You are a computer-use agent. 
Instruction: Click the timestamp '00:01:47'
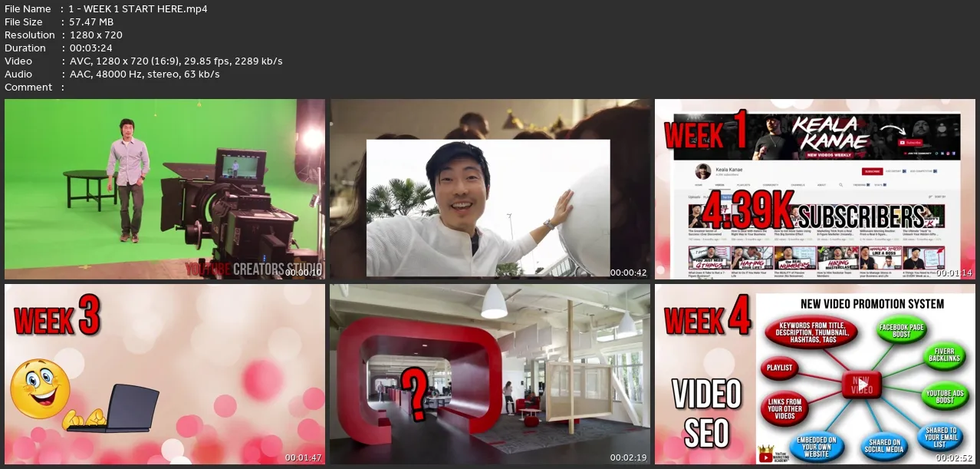[x=304, y=457]
